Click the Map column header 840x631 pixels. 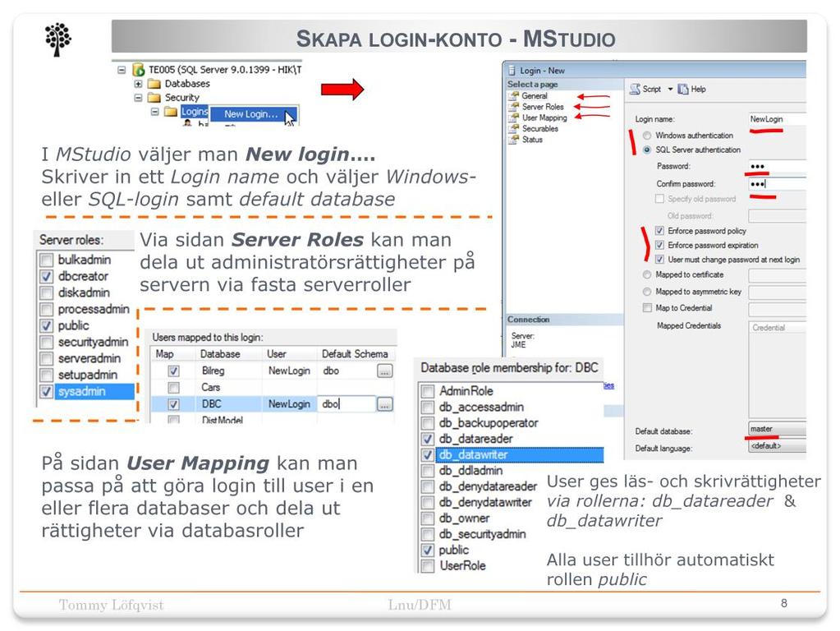point(164,354)
